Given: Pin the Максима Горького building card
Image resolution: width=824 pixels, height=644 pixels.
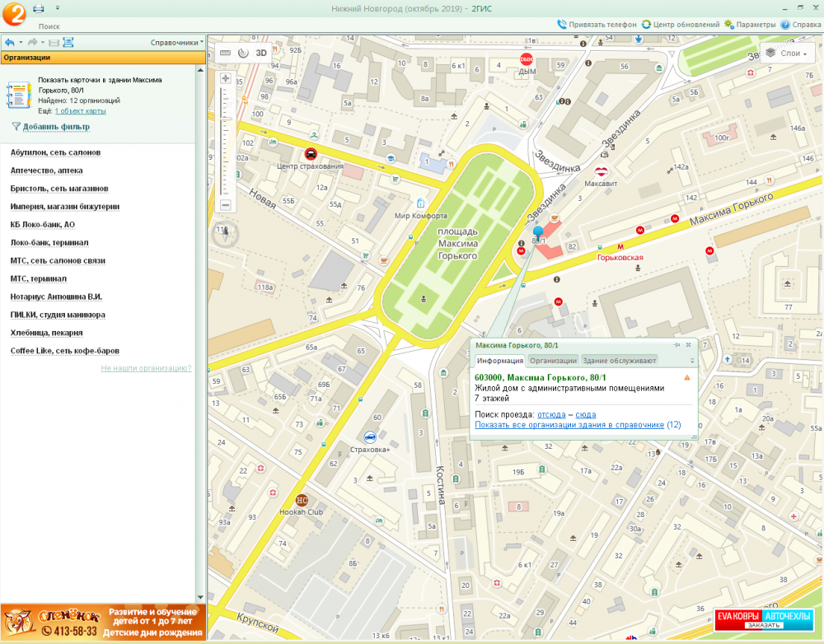Looking at the screenshot, I should (677, 345).
